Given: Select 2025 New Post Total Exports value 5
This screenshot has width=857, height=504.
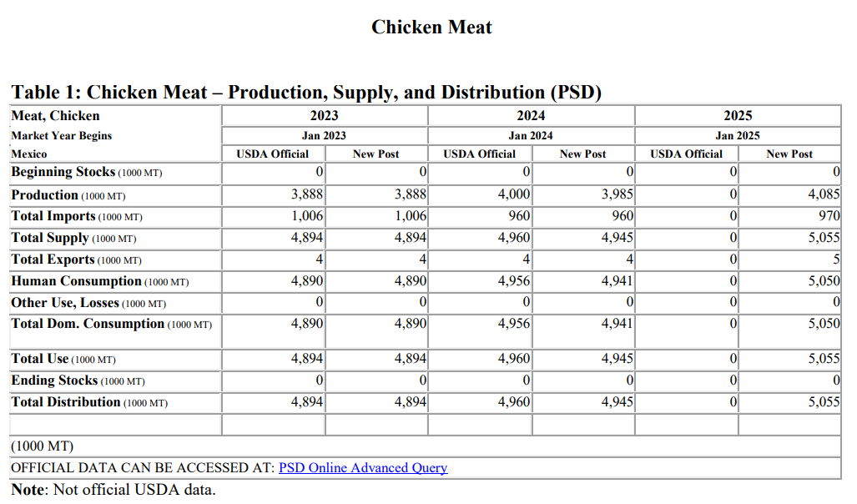Looking at the screenshot, I should pyautogui.click(x=836, y=260).
